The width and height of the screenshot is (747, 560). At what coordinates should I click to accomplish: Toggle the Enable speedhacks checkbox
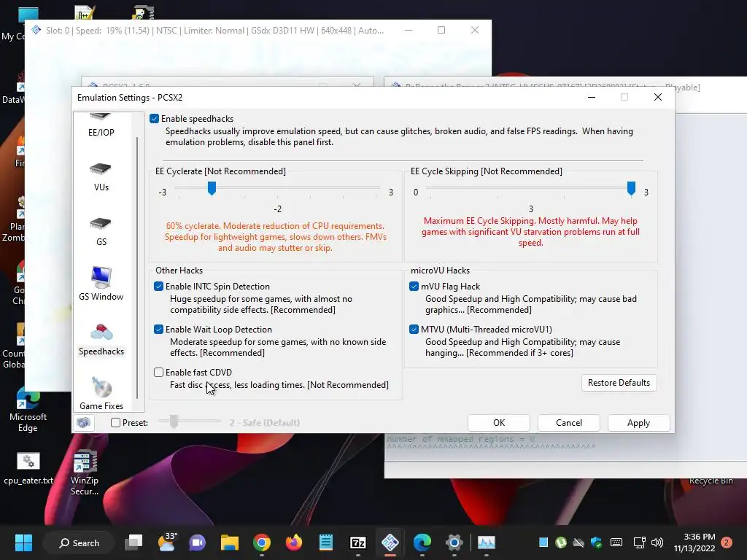[154, 119]
